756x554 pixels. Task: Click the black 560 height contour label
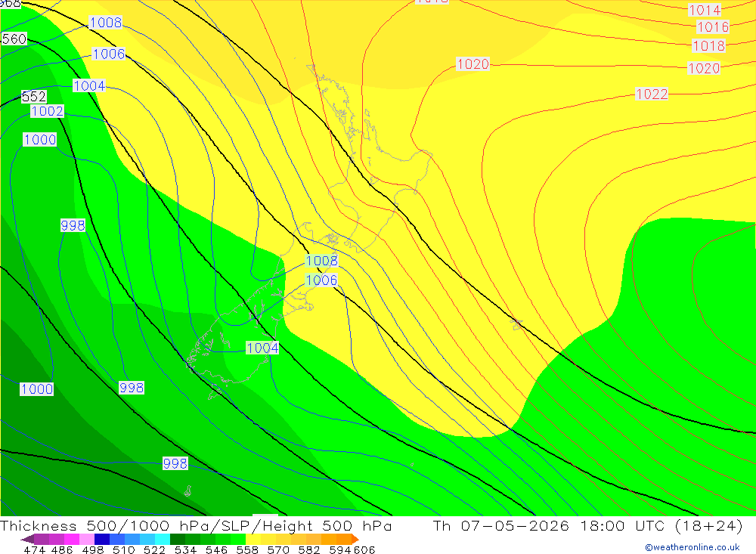(14, 39)
